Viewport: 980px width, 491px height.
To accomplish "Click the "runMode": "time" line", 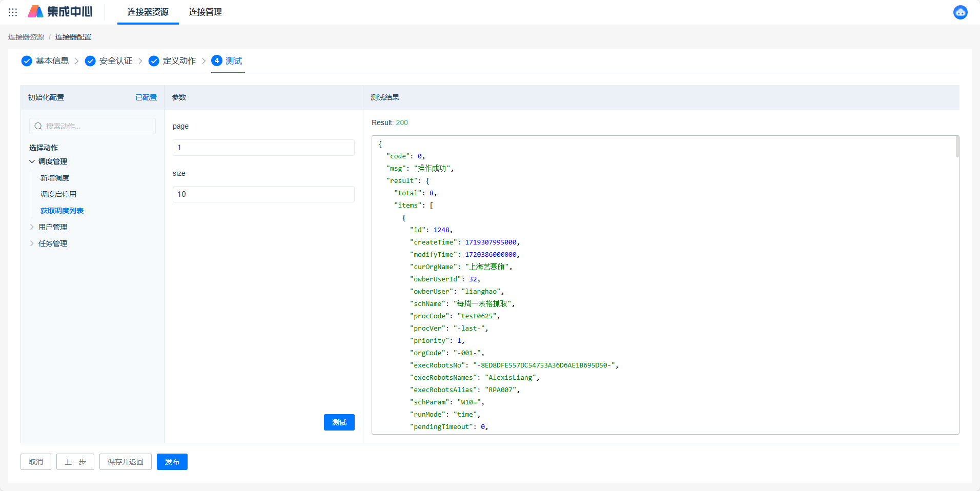I will [445, 415].
